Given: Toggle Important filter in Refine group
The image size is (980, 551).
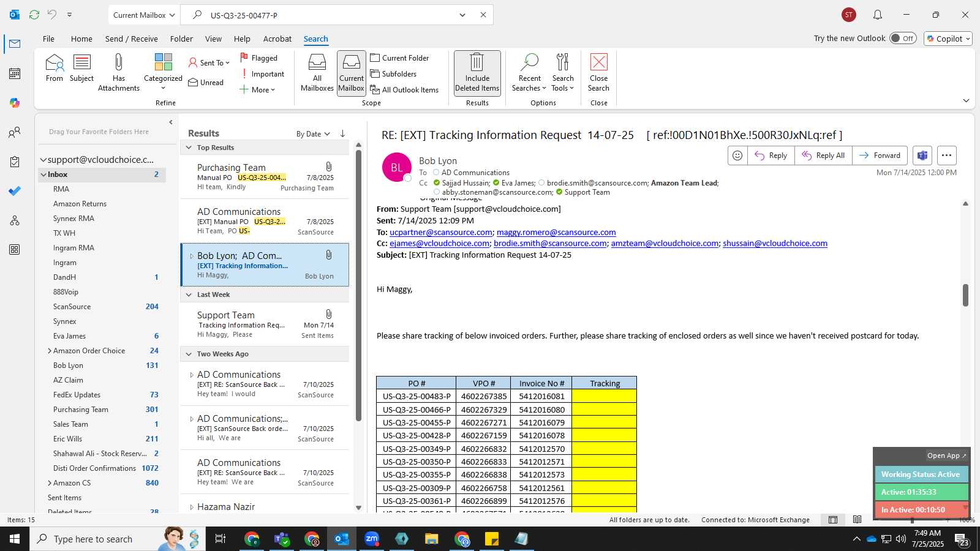Looking at the screenshot, I should [x=262, y=74].
